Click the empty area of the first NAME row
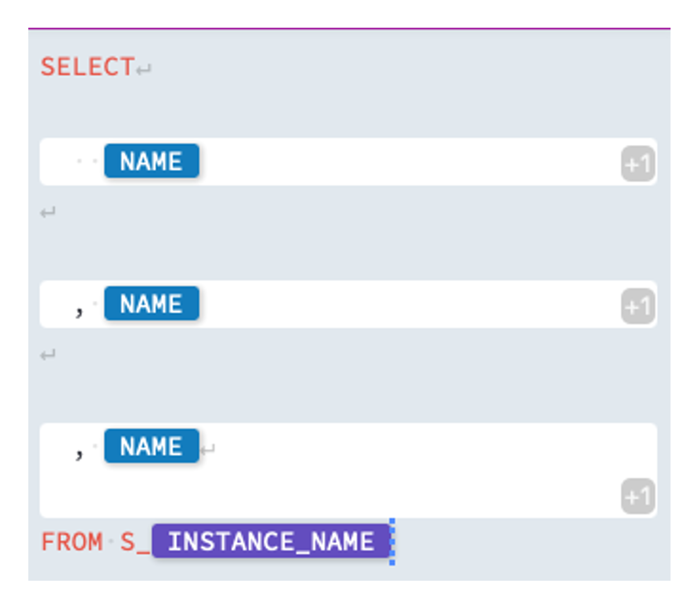 click(x=404, y=162)
